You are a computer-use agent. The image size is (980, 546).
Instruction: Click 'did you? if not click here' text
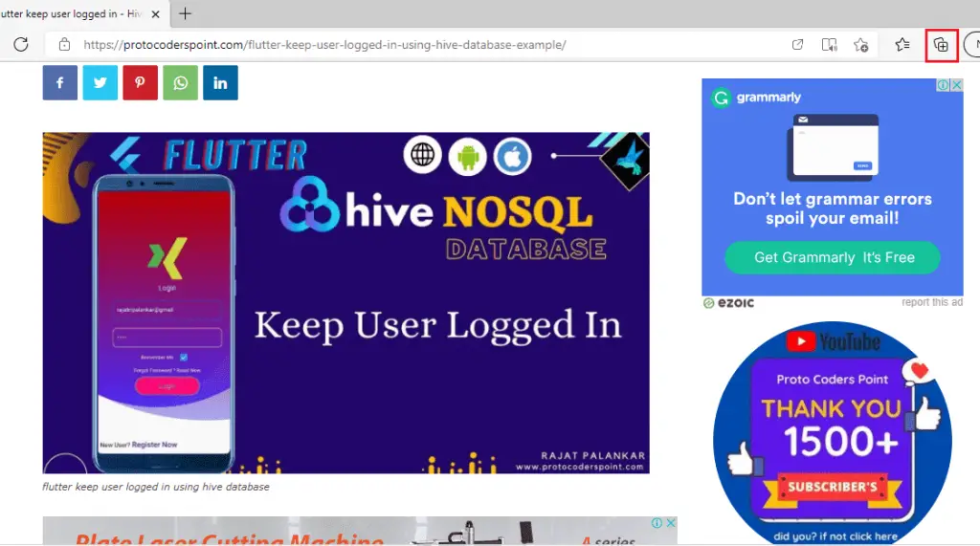[x=835, y=536]
